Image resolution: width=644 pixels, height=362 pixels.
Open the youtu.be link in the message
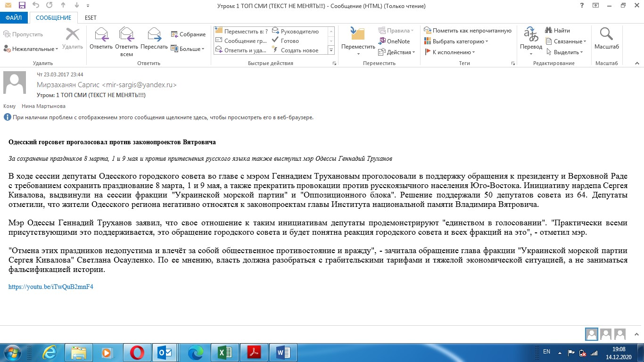(51, 287)
